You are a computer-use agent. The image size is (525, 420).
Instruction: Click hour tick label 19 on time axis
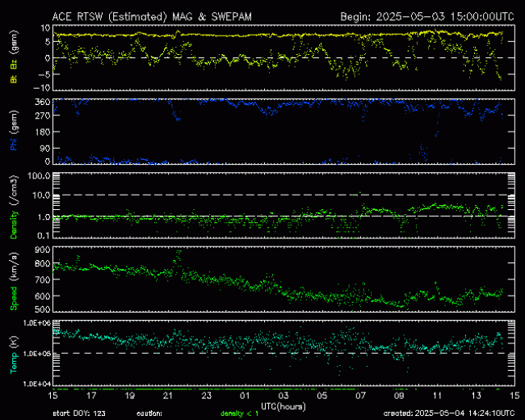pos(129,396)
